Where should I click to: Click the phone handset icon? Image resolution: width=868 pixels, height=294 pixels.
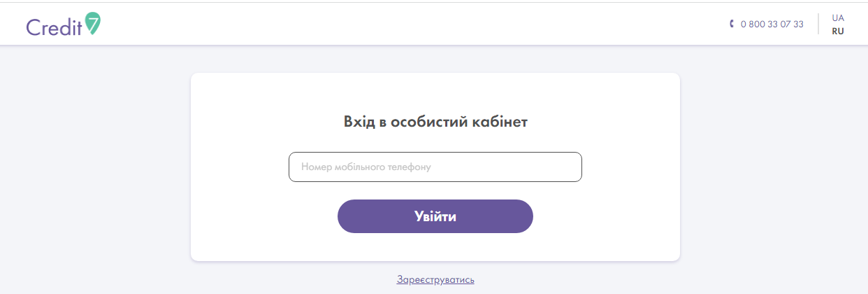tap(732, 24)
